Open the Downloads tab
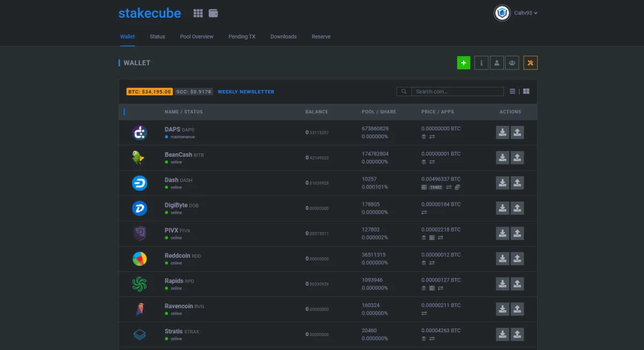 coord(283,36)
